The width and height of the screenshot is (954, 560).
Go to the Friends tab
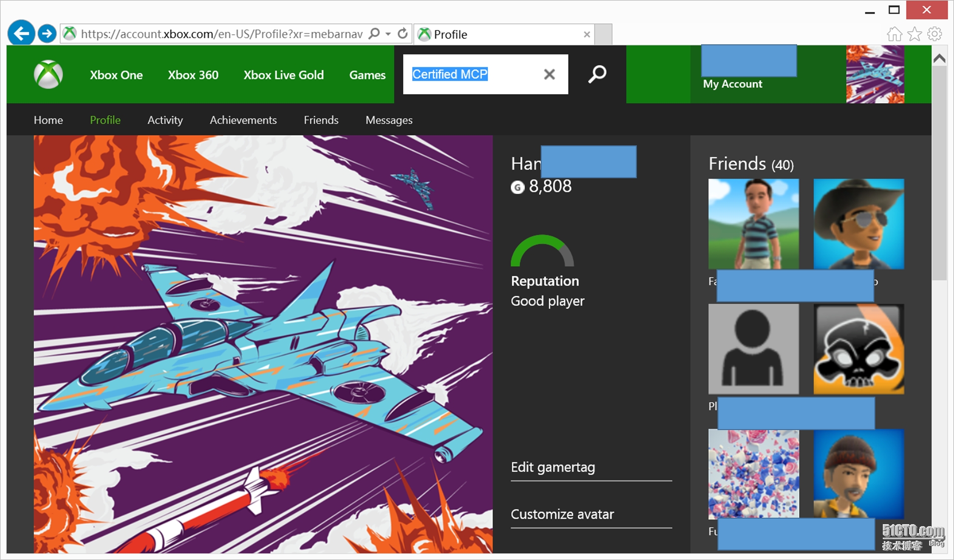click(321, 120)
